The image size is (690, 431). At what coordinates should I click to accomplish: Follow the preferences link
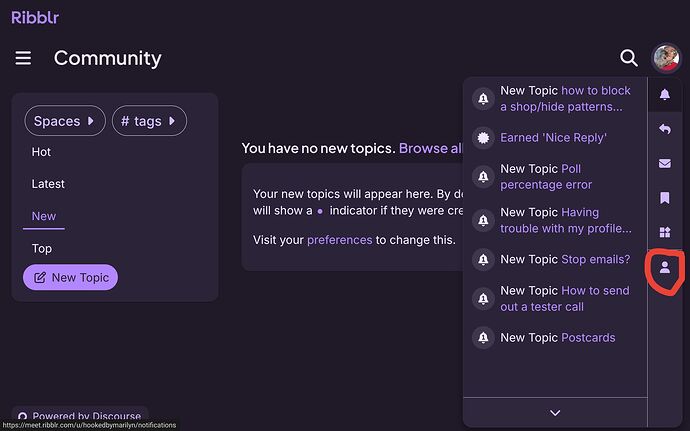click(x=340, y=240)
